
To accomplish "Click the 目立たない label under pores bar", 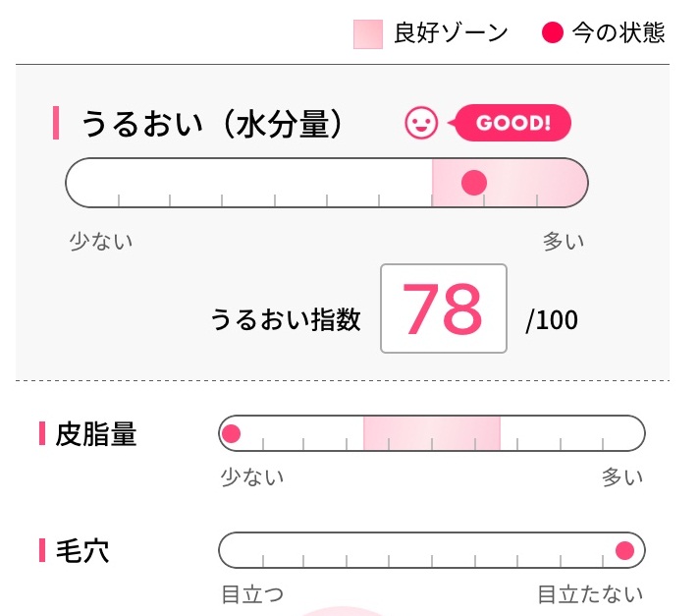I will [x=590, y=594].
